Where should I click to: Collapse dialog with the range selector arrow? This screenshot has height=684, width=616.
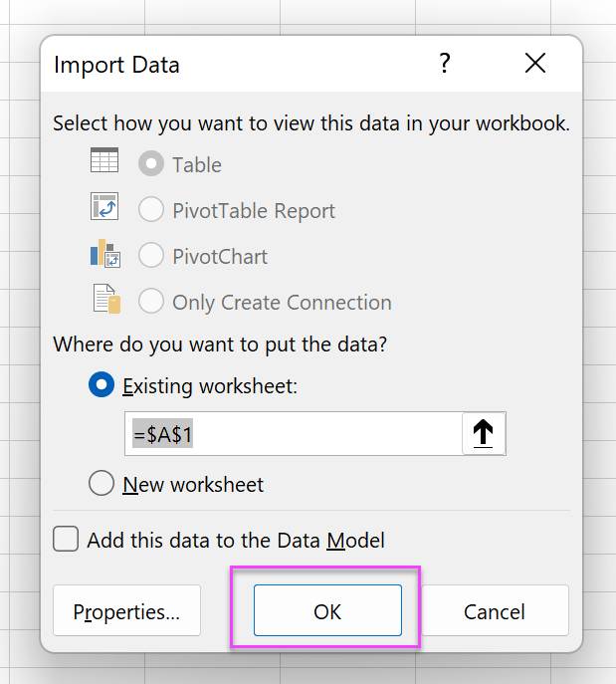point(484,434)
